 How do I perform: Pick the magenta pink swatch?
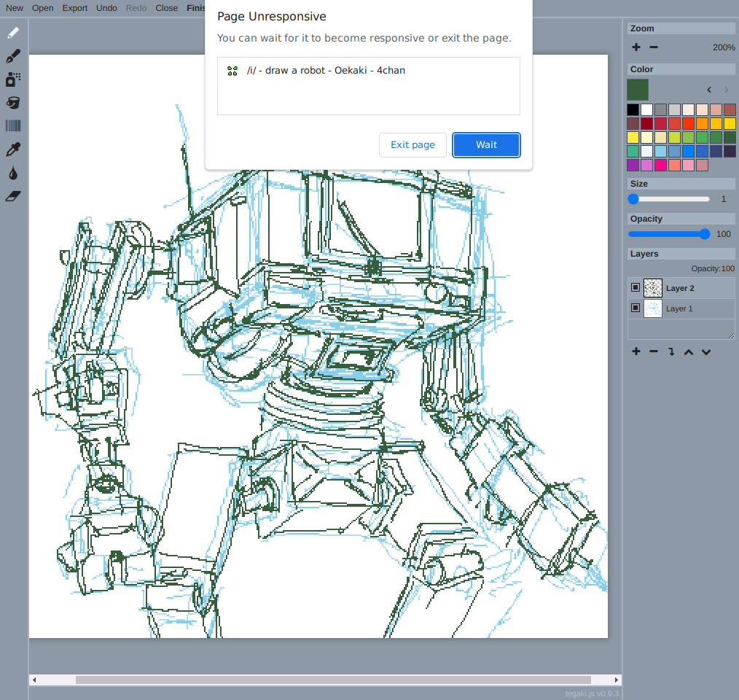pyautogui.click(x=660, y=165)
